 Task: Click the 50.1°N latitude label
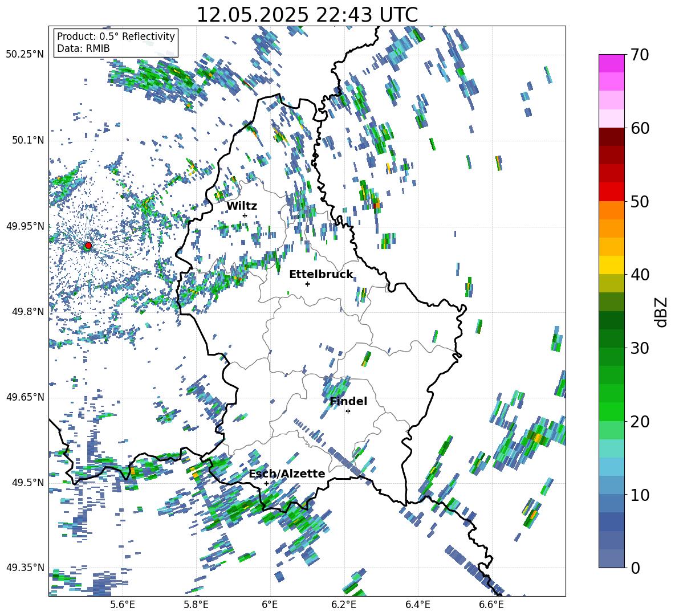click(x=28, y=140)
